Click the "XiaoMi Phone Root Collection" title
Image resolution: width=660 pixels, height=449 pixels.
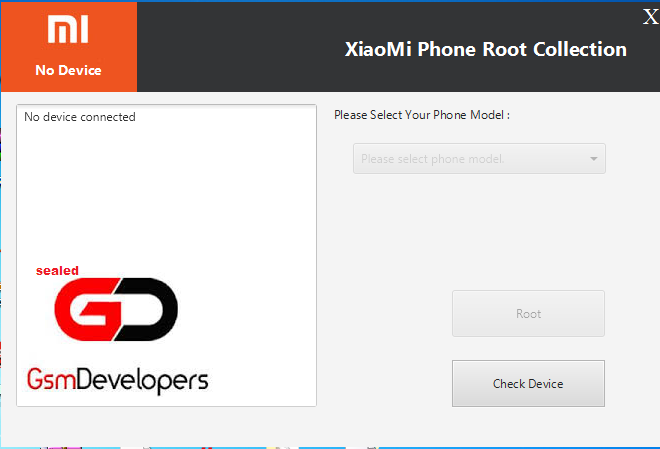coord(486,49)
